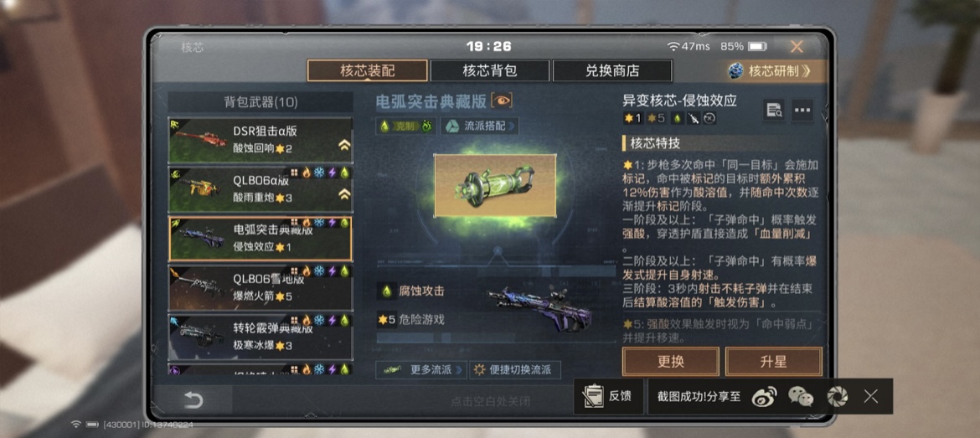Click the 核芯研制 button
Screen dimensions: 980x438
pyautogui.click(x=770, y=70)
